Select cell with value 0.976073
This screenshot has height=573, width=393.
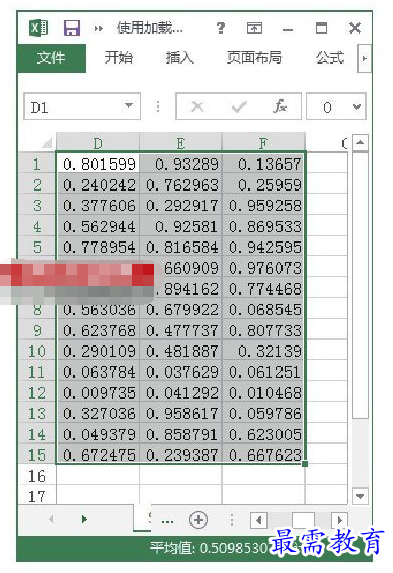coord(263,268)
